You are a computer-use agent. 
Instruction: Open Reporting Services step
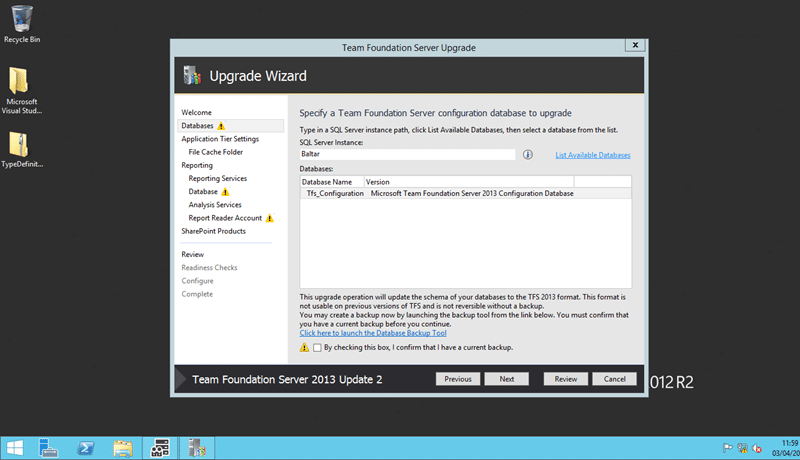[x=217, y=178]
